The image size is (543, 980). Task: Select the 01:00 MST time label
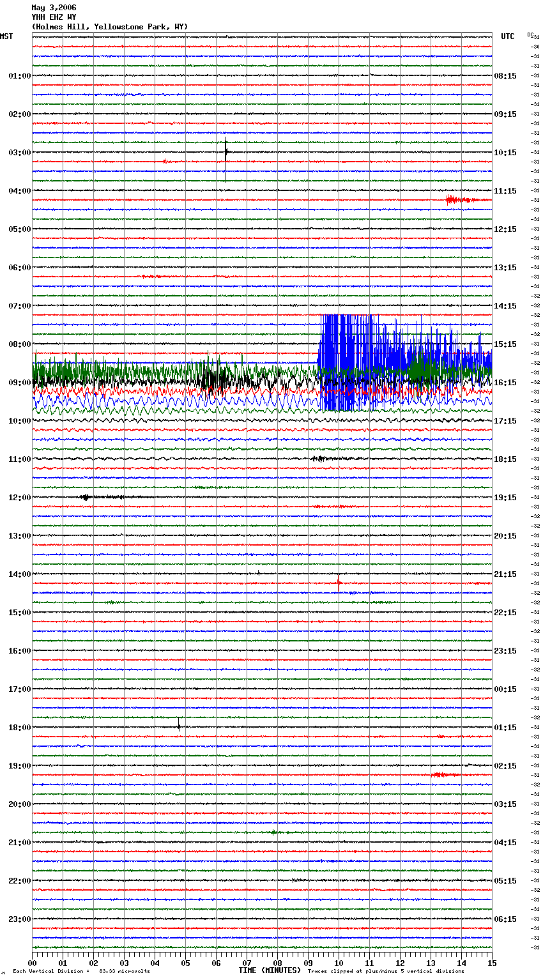coord(20,76)
